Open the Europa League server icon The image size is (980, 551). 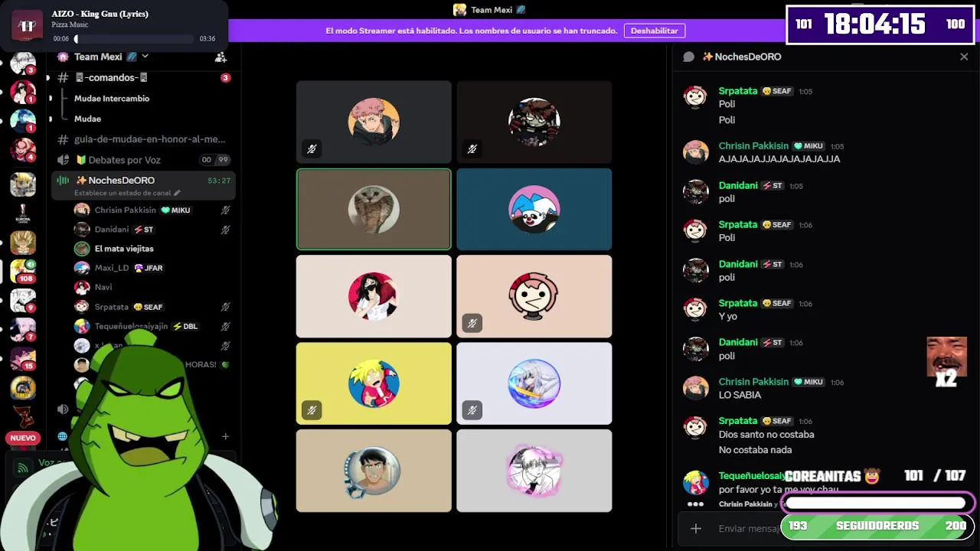(x=23, y=214)
